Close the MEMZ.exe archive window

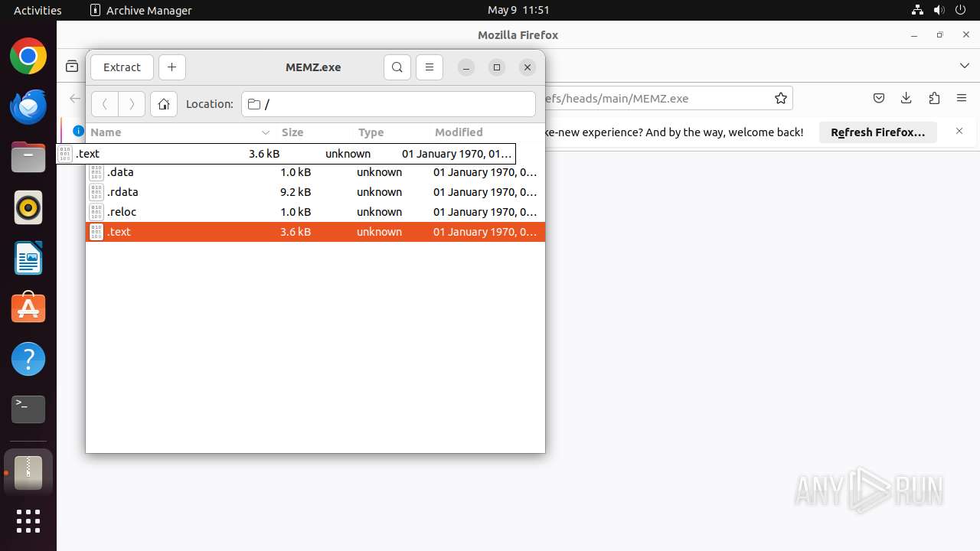tap(528, 67)
